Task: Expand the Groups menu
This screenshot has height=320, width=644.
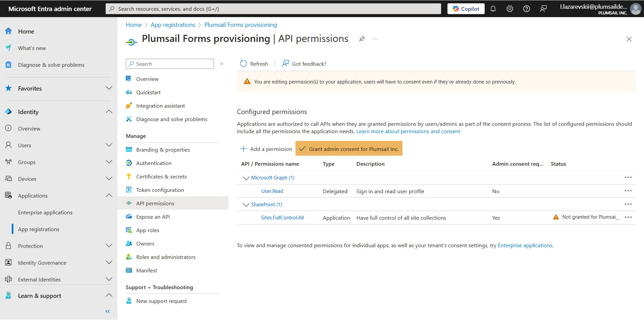Action: pyautogui.click(x=109, y=162)
